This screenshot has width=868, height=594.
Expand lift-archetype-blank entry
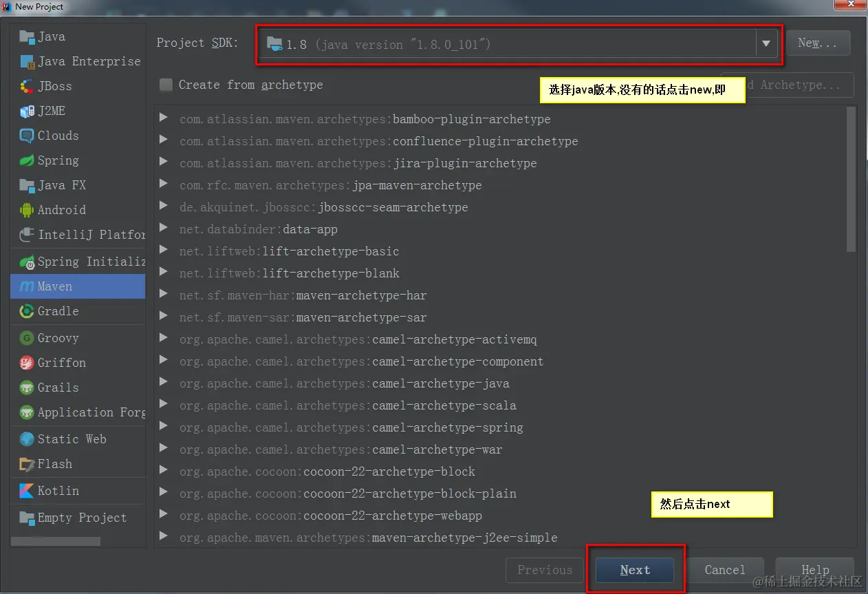coord(163,273)
